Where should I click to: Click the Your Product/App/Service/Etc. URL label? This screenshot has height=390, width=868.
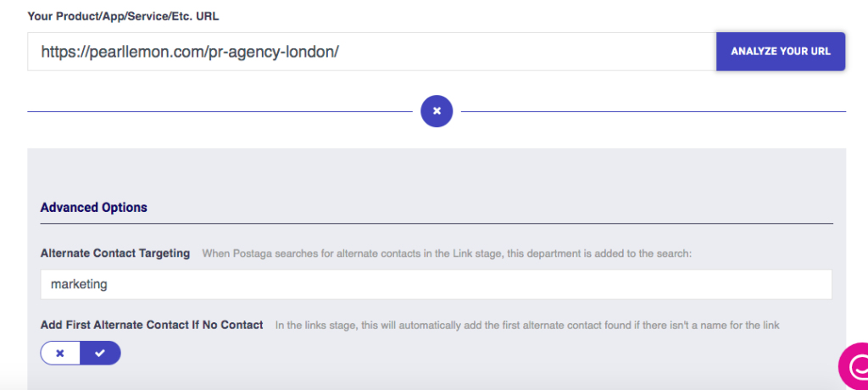point(124,16)
